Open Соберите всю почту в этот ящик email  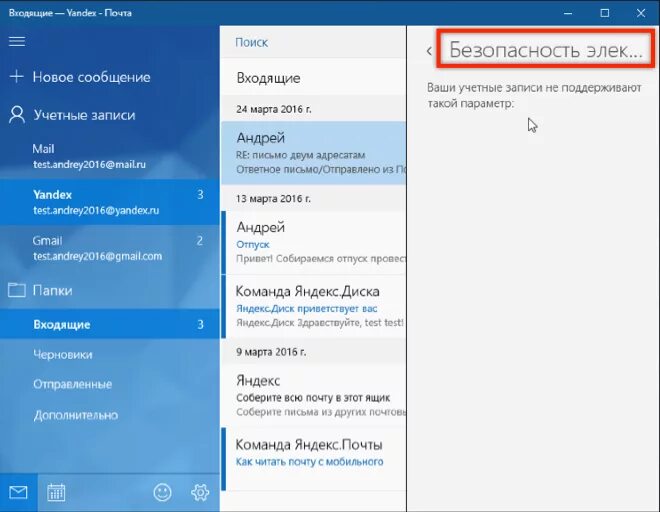(x=314, y=396)
